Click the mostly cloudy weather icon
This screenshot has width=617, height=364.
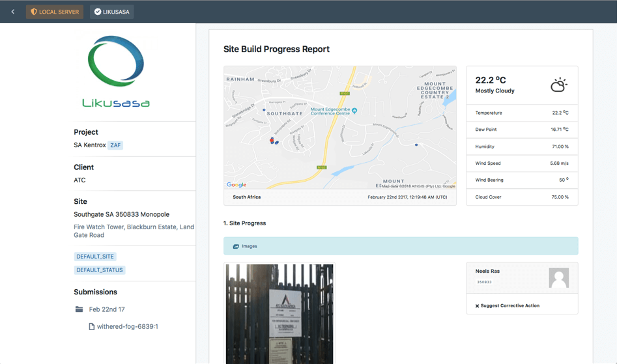pos(558,85)
